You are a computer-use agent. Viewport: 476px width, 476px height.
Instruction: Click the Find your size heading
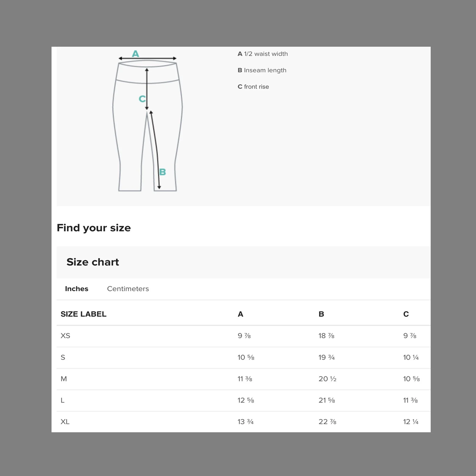coord(94,228)
